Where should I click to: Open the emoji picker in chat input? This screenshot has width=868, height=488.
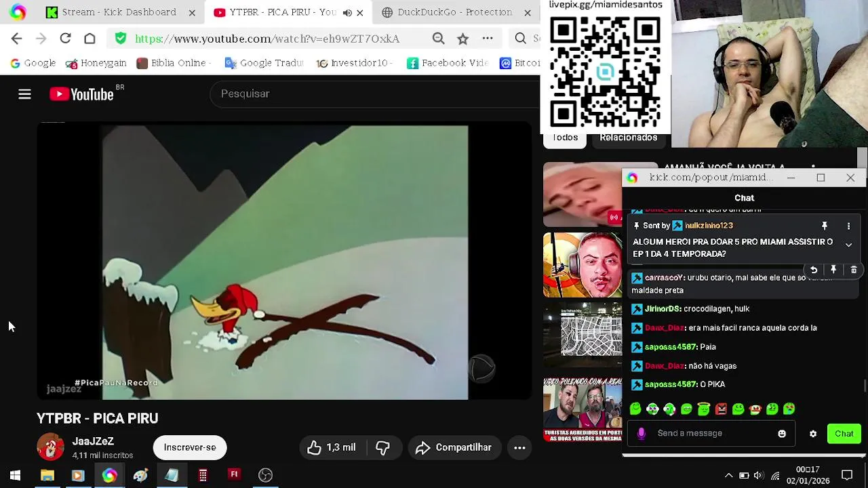pos(782,434)
